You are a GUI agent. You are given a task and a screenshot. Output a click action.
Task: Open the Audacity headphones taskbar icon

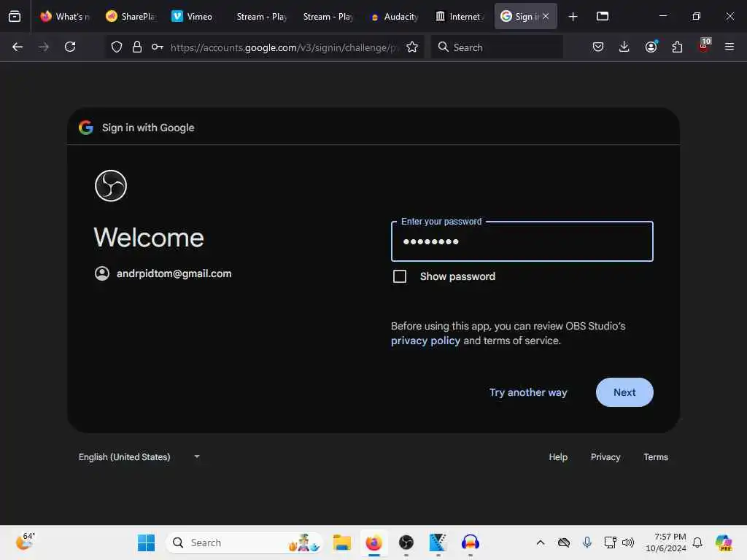coord(471,542)
